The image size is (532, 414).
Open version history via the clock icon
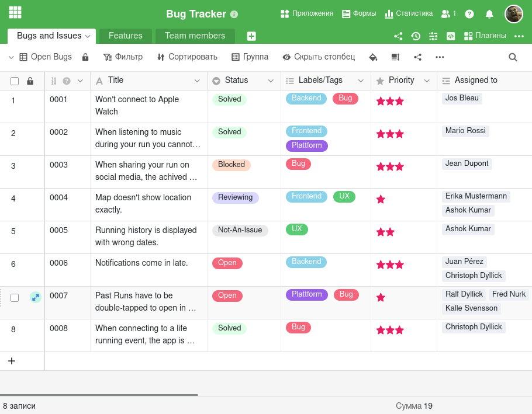(416, 36)
